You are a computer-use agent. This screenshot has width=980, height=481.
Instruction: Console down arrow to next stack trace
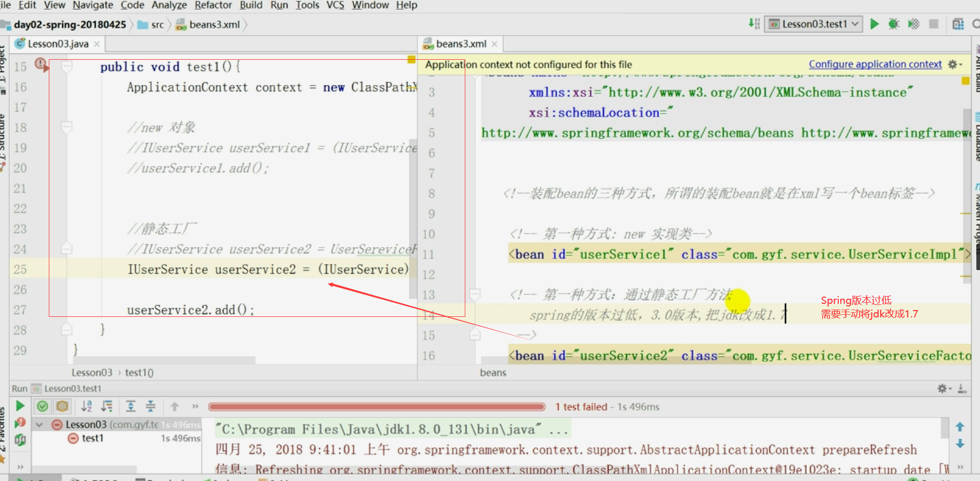pyautogui.click(x=960, y=444)
